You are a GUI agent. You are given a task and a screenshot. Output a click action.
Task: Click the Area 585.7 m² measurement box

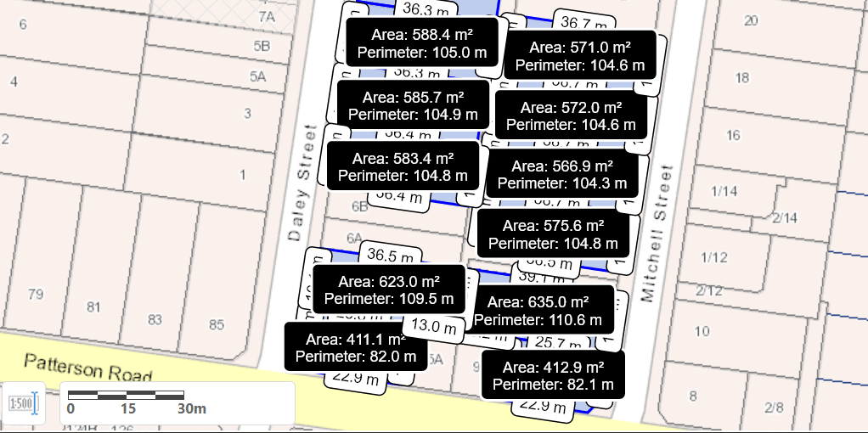pyautogui.click(x=413, y=105)
